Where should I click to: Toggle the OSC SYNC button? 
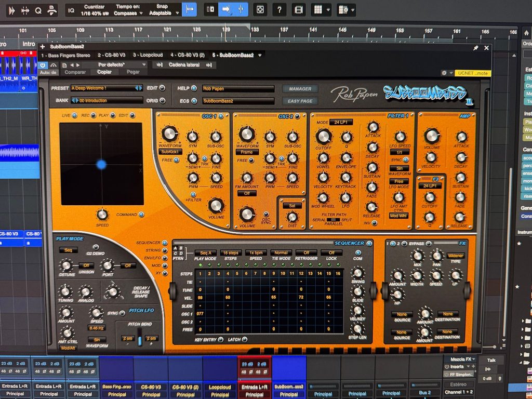click(266, 214)
